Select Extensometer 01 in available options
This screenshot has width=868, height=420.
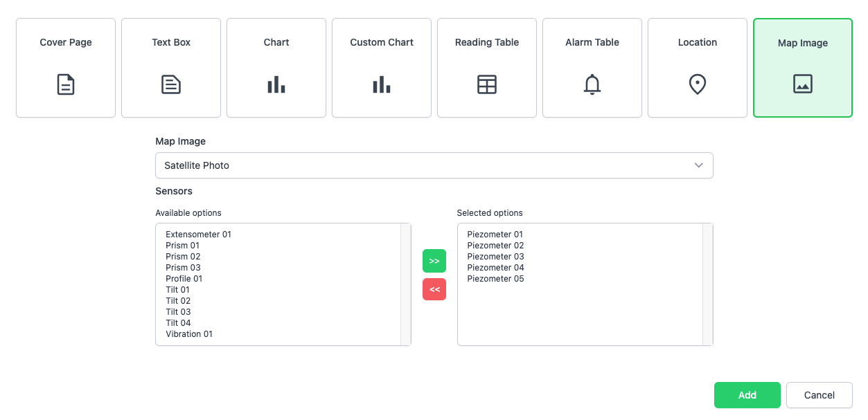(x=198, y=235)
